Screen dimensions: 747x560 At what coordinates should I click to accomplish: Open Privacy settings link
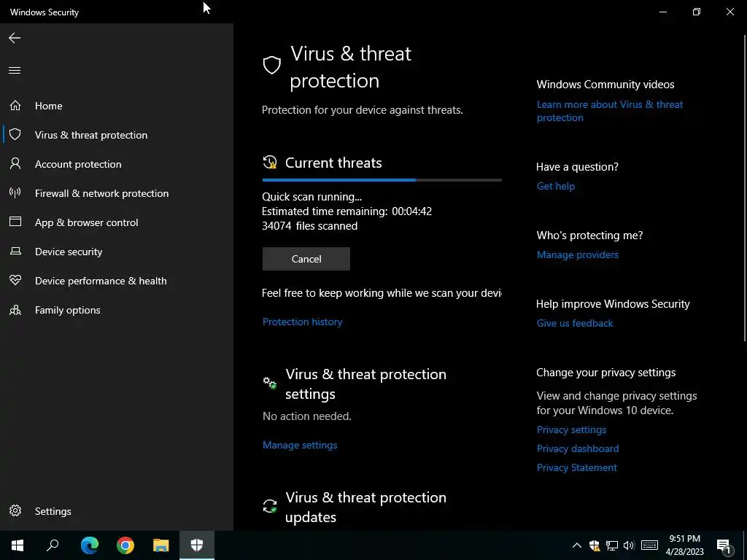[571, 429]
